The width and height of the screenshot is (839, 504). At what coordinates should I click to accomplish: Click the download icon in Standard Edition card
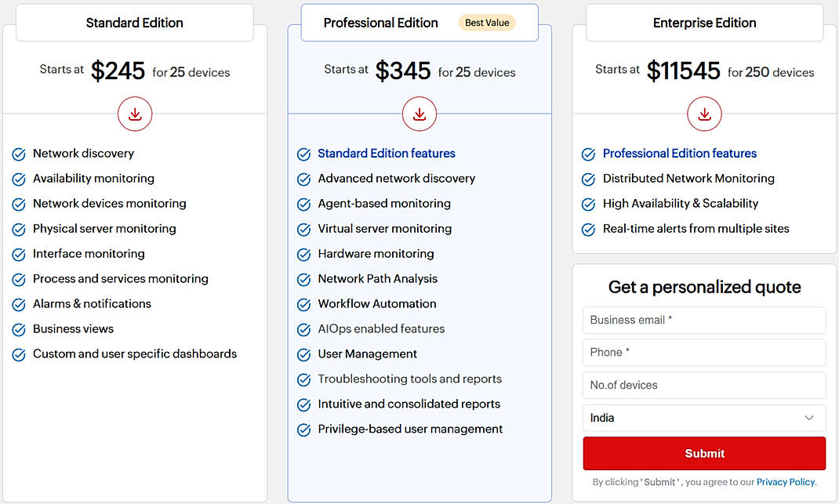point(134,114)
